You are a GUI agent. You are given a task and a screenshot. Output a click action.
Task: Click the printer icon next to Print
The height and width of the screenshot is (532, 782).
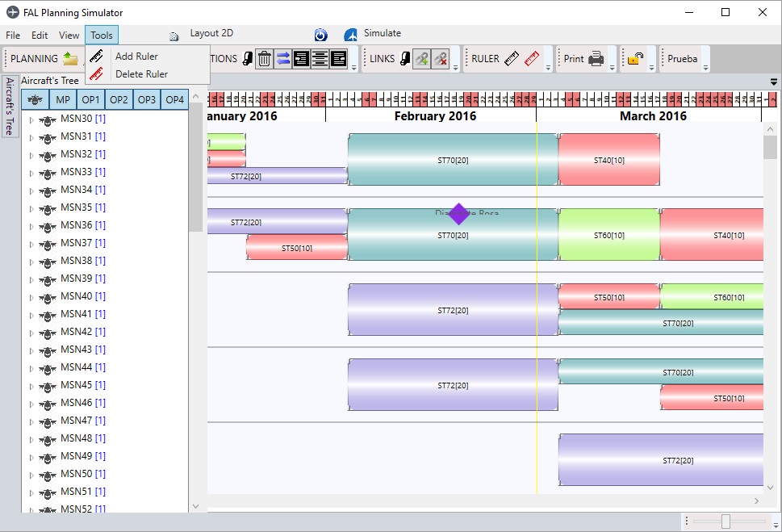coord(596,59)
